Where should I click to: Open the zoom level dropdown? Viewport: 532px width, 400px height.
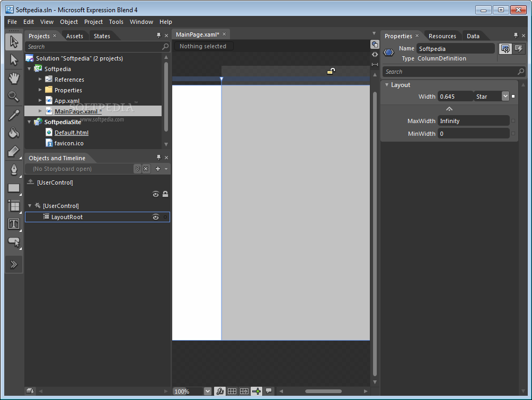click(208, 391)
